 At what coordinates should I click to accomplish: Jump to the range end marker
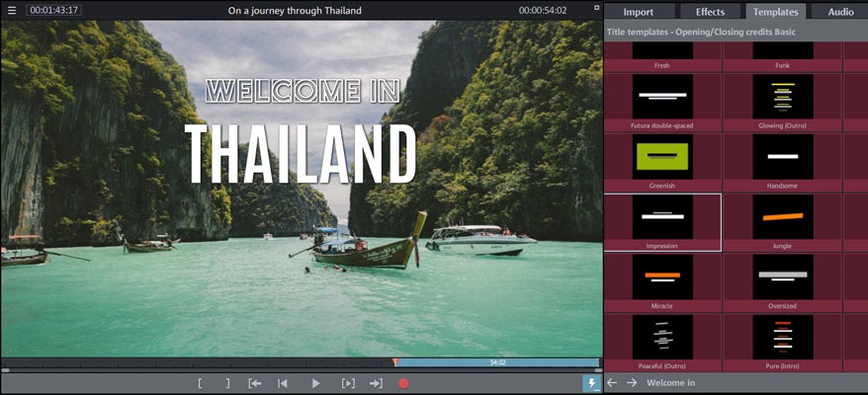(x=376, y=383)
